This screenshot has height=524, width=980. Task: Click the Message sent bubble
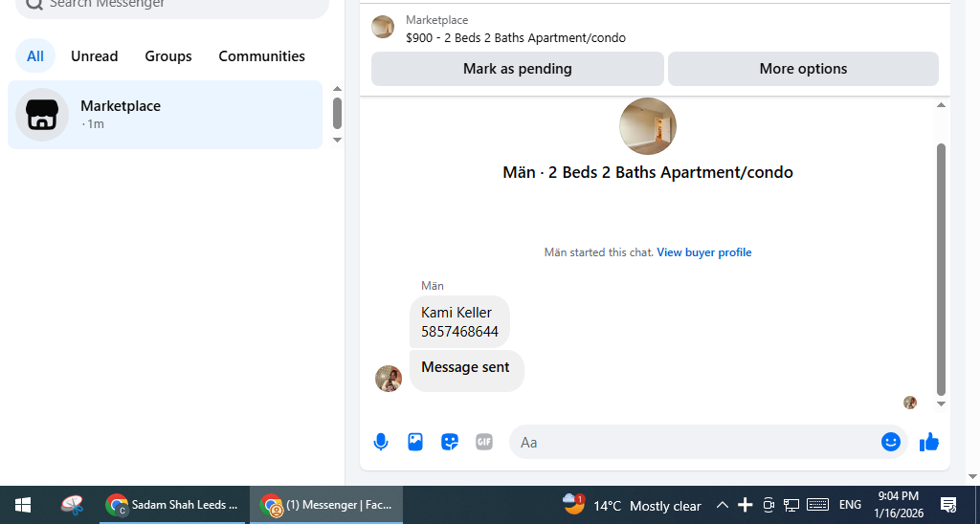pyautogui.click(x=466, y=371)
